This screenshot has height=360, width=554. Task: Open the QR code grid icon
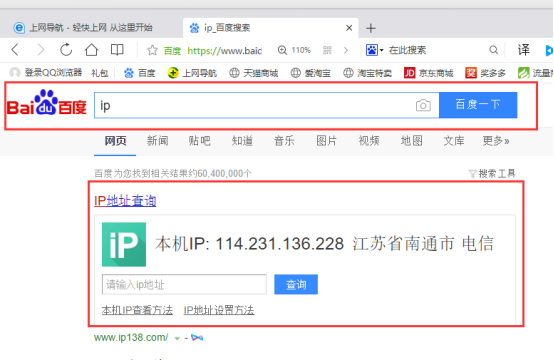pyautogui.click(x=327, y=50)
